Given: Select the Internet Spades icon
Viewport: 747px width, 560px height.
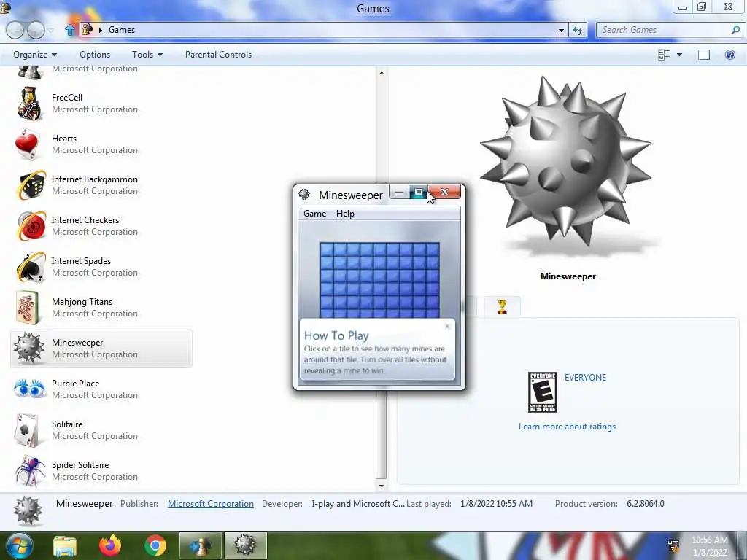Looking at the screenshot, I should coord(31,267).
